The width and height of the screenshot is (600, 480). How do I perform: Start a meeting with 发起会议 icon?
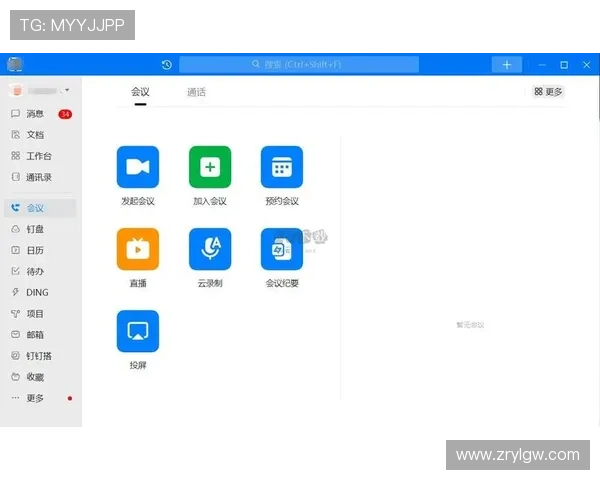click(x=138, y=167)
